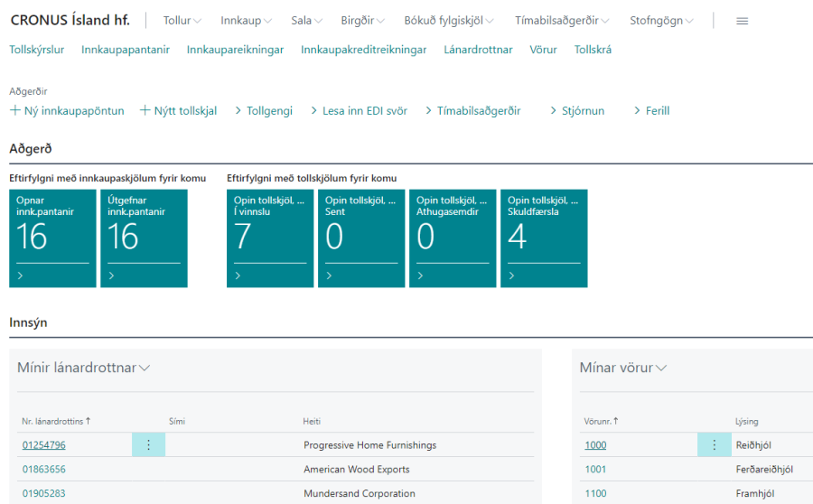
Task: Open the three-dot menu for lánardrottinn 01254796
Action: coord(148,444)
